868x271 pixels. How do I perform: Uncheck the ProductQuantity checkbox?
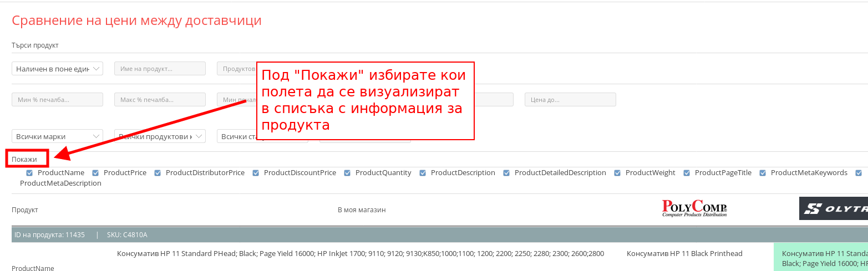(x=347, y=173)
